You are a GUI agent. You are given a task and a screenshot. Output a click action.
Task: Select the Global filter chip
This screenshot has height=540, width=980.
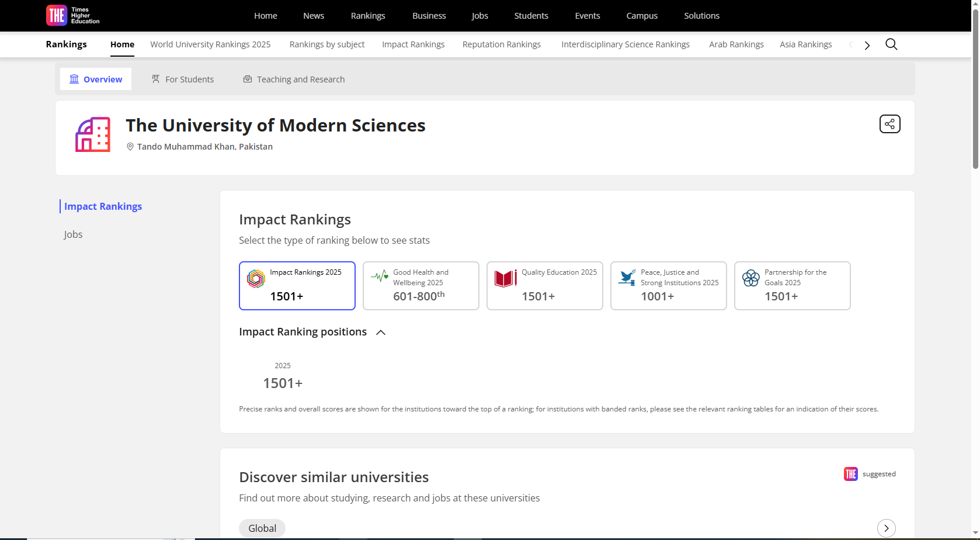(262, 528)
